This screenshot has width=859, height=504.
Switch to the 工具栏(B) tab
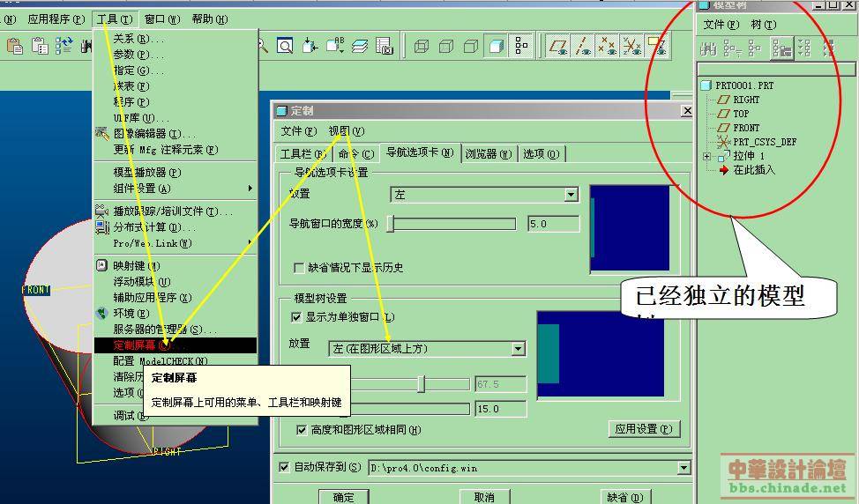303,154
